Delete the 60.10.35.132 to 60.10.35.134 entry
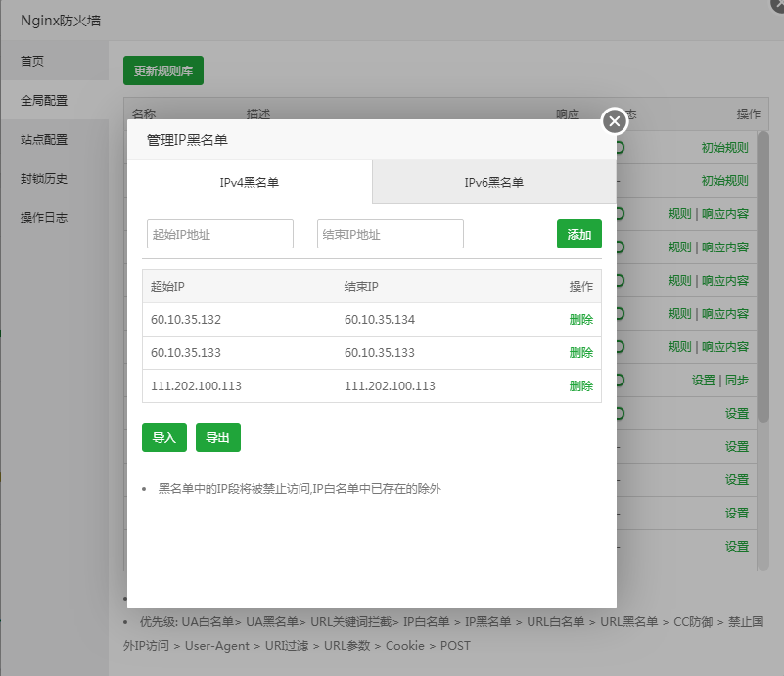784x676 pixels. 581,320
